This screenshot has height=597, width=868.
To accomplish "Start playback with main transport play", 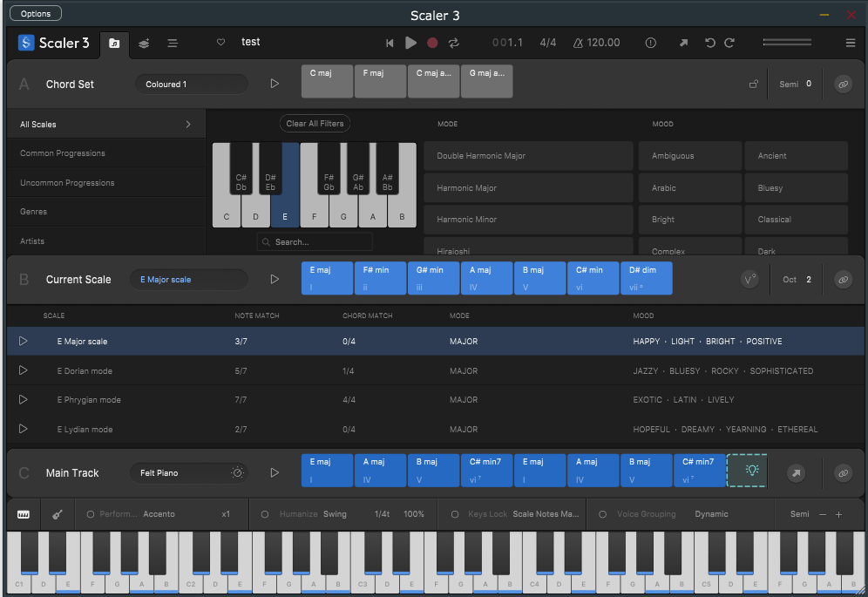I will [410, 43].
